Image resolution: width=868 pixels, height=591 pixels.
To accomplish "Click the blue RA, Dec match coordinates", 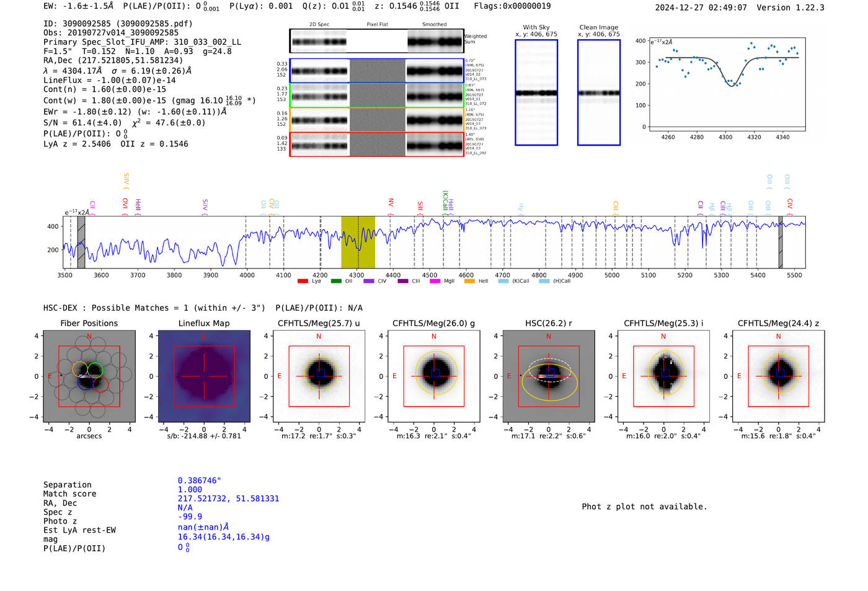I will [x=228, y=499].
